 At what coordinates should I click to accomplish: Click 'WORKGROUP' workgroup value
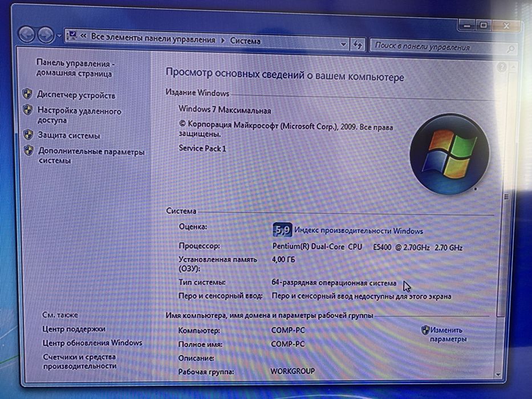pyautogui.click(x=293, y=371)
